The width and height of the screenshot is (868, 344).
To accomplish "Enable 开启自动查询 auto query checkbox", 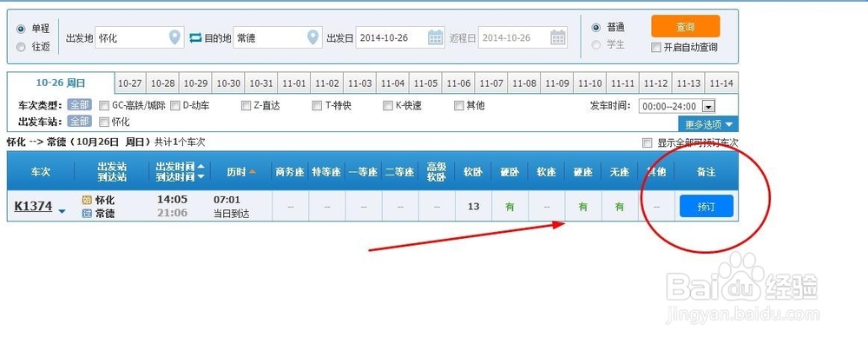I will coord(656,48).
